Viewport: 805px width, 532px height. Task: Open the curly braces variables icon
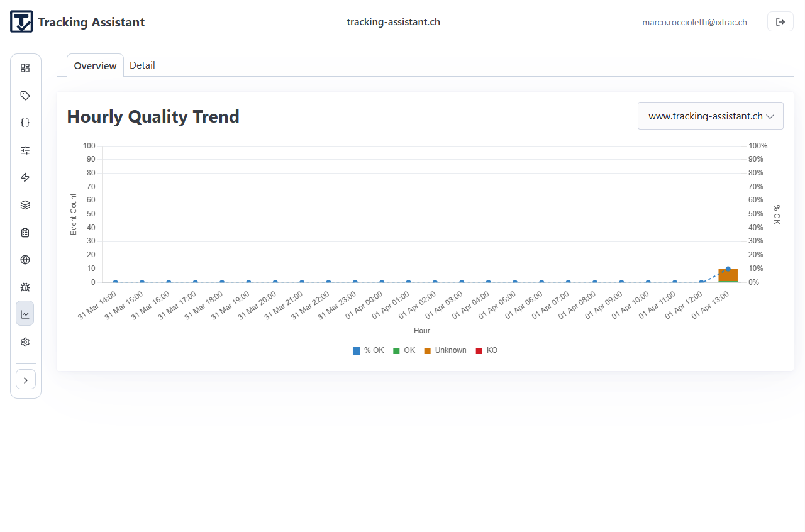pyautogui.click(x=25, y=123)
